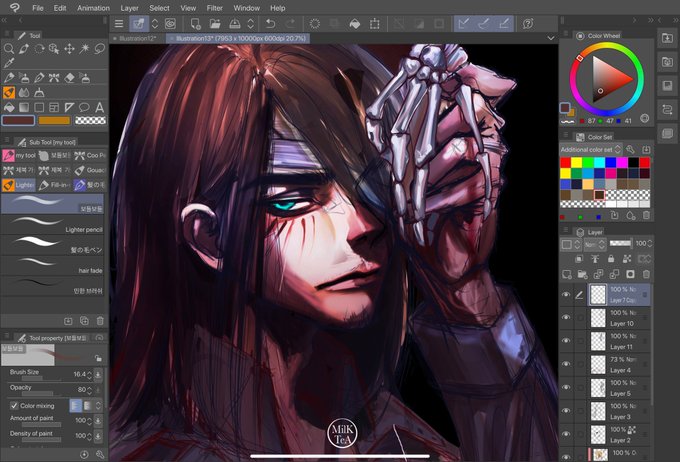
Task: Click the Save icon in command bar
Action: pyautogui.click(x=235, y=24)
